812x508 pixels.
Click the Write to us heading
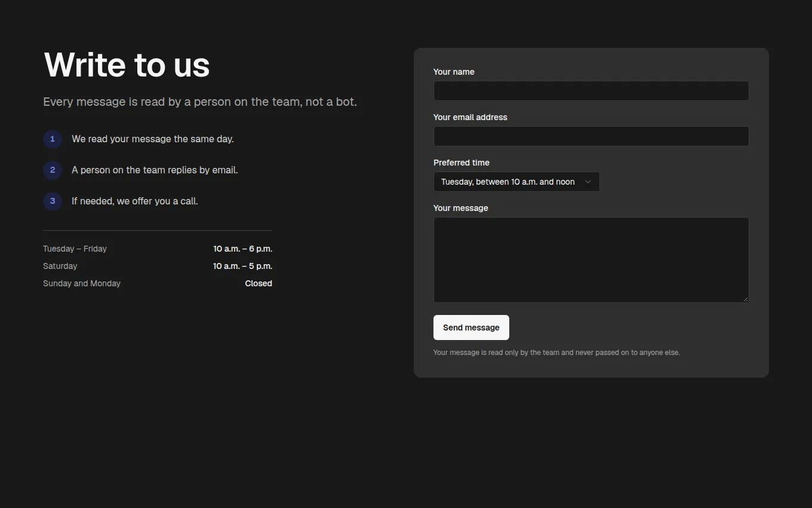tap(127, 65)
